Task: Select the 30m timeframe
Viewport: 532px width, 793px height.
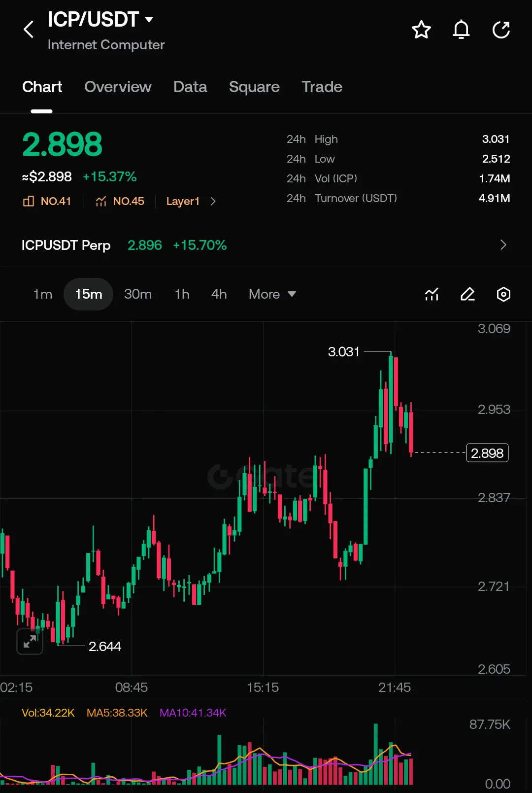Action: [x=138, y=294]
